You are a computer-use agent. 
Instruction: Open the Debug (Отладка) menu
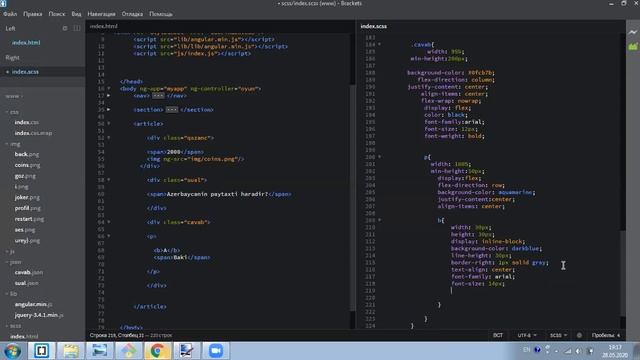(132, 14)
